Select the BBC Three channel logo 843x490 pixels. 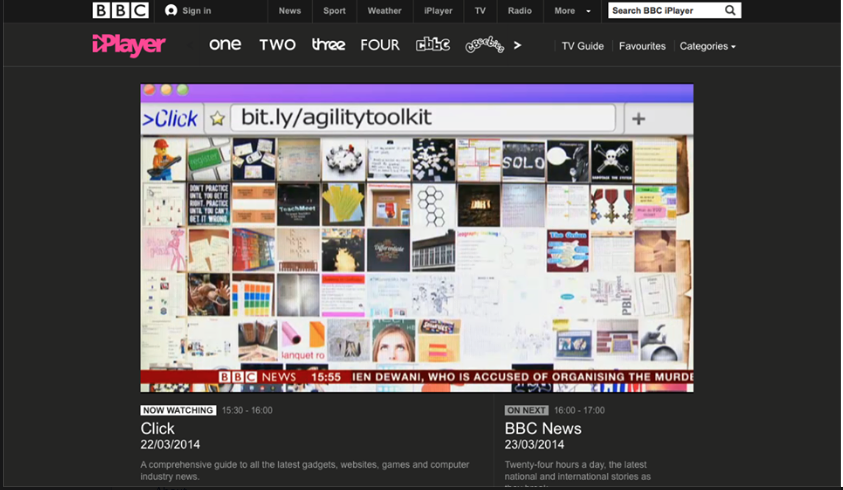(328, 45)
